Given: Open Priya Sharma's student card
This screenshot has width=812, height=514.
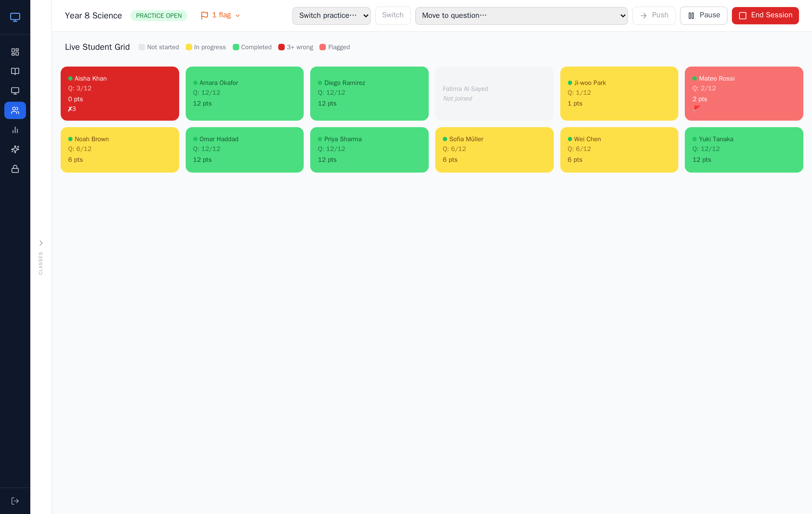Looking at the screenshot, I should [x=369, y=150].
